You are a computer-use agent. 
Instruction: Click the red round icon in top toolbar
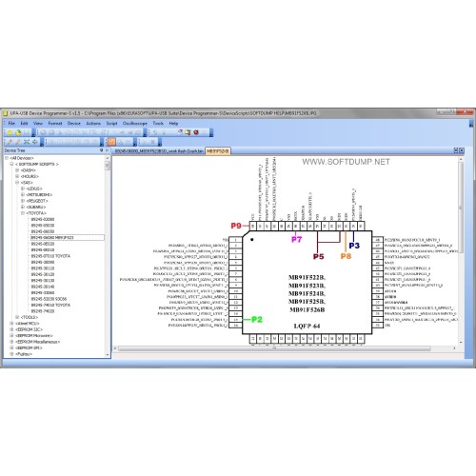pyautogui.click(x=196, y=132)
